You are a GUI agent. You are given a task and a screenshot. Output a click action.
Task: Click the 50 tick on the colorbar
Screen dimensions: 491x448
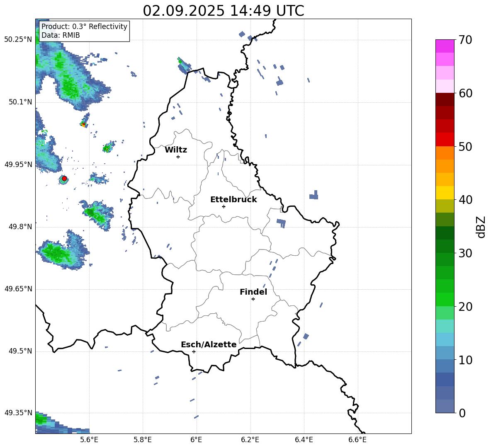[x=465, y=146]
